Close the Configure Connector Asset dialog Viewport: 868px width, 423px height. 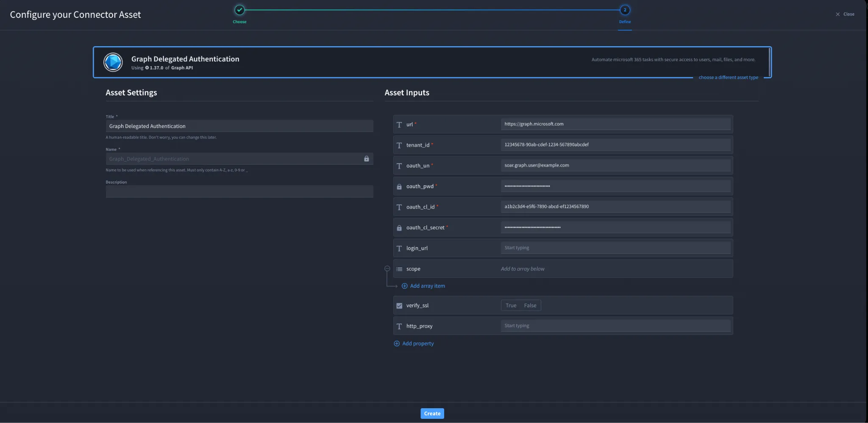[845, 14]
